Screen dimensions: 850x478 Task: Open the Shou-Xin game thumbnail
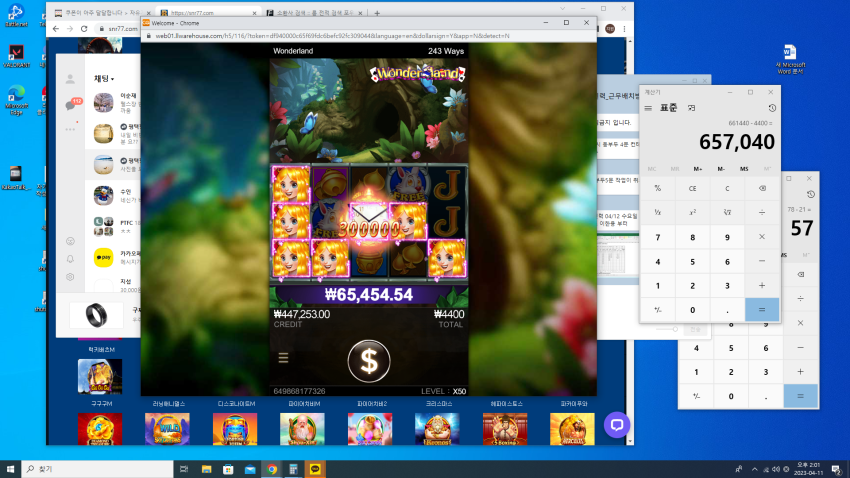302,429
